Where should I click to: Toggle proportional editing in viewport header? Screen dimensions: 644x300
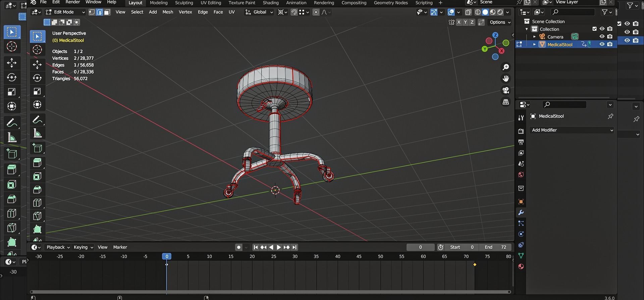coord(316,12)
